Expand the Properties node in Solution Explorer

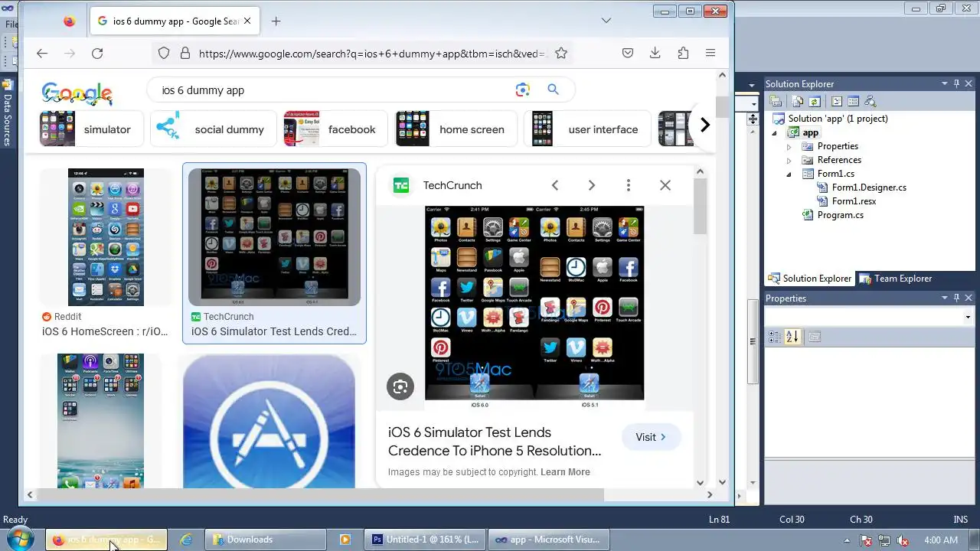pos(789,146)
